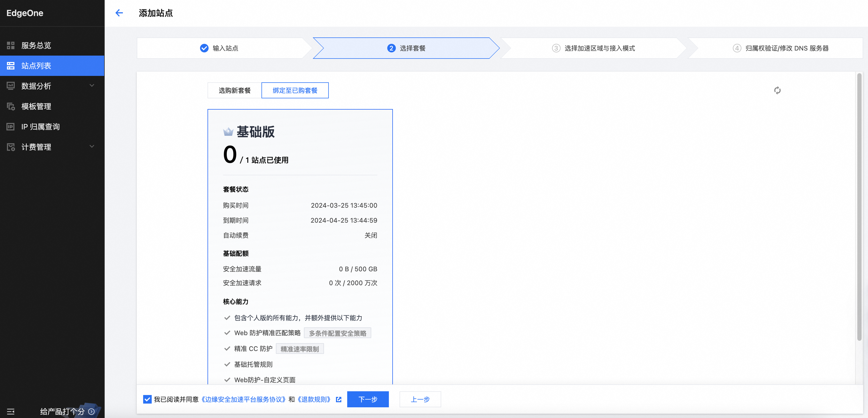Click the 多条件配置安全策略 tag
Viewport: 868px width, 418px height.
pyautogui.click(x=337, y=333)
